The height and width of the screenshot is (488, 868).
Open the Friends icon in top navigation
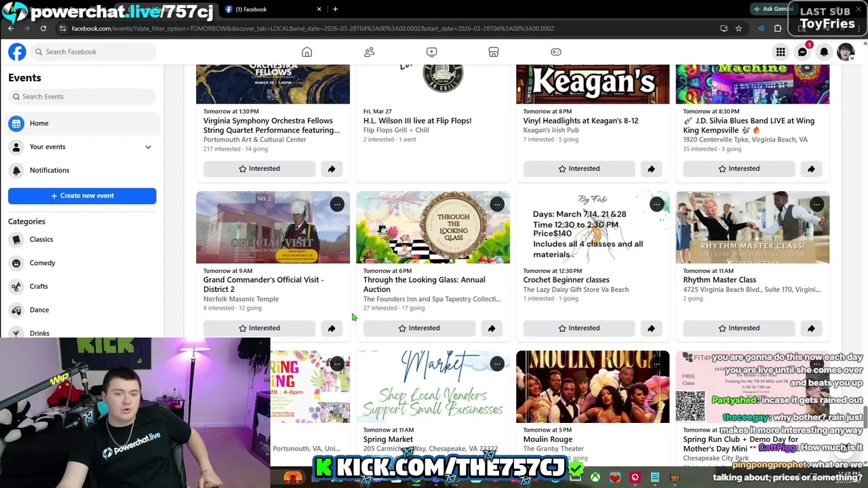pos(370,52)
